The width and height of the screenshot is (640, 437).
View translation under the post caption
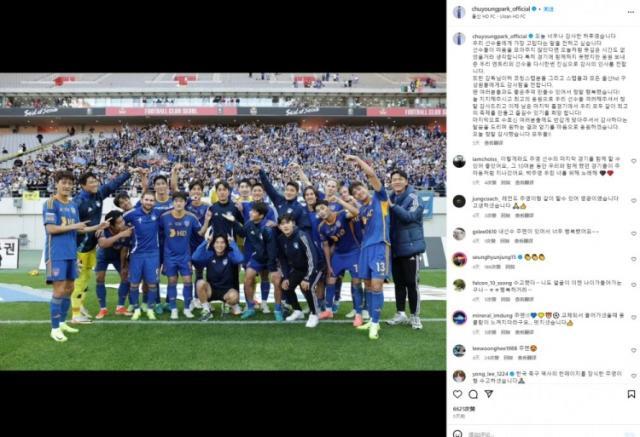[493, 143]
